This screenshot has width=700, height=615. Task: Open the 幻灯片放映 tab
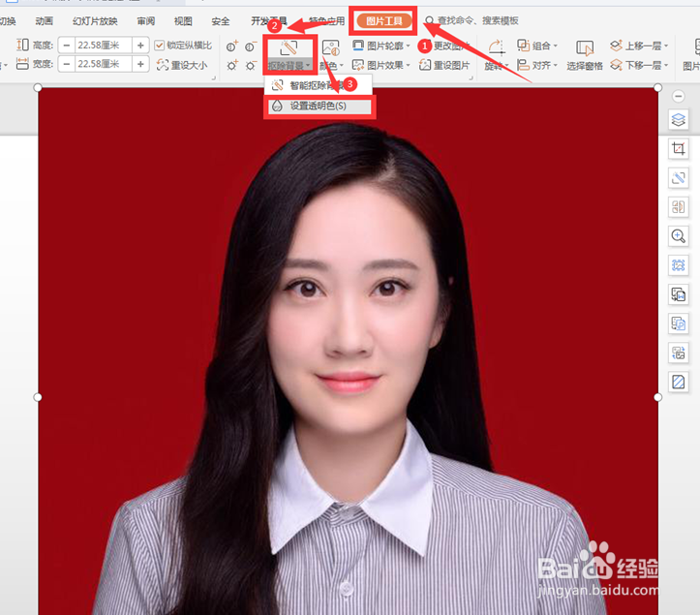pyautogui.click(x=95, y=21)
